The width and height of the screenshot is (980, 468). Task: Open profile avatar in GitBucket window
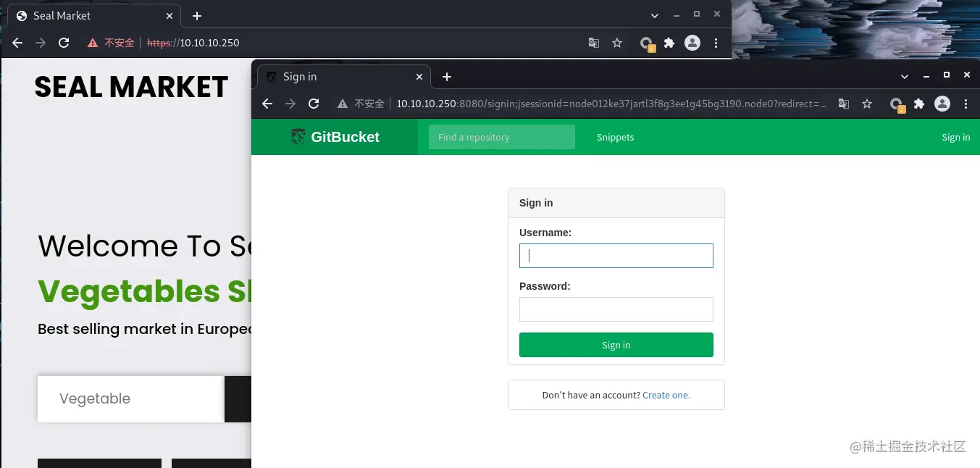[x=942, y=104]
